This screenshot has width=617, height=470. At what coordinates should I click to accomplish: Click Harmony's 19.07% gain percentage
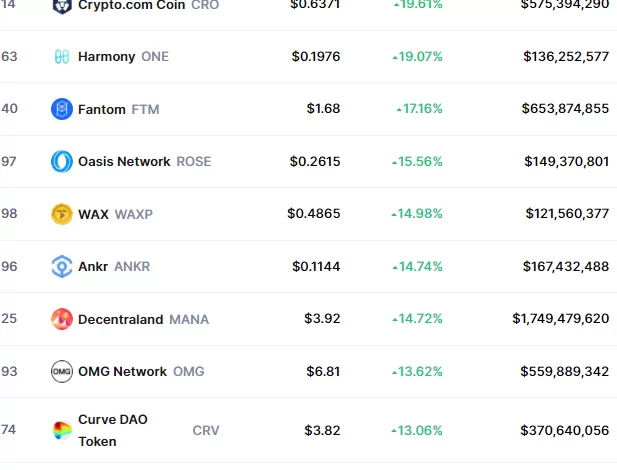coord(420,57)
